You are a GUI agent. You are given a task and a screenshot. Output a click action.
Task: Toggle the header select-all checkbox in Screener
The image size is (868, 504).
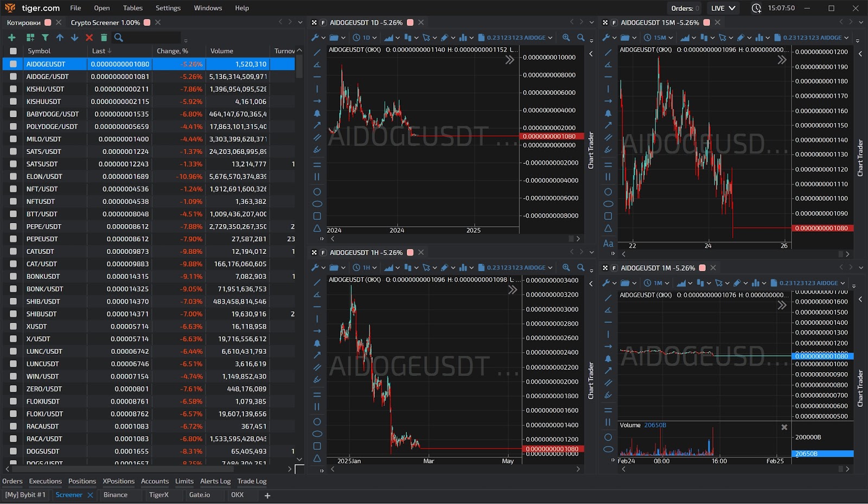13,51
